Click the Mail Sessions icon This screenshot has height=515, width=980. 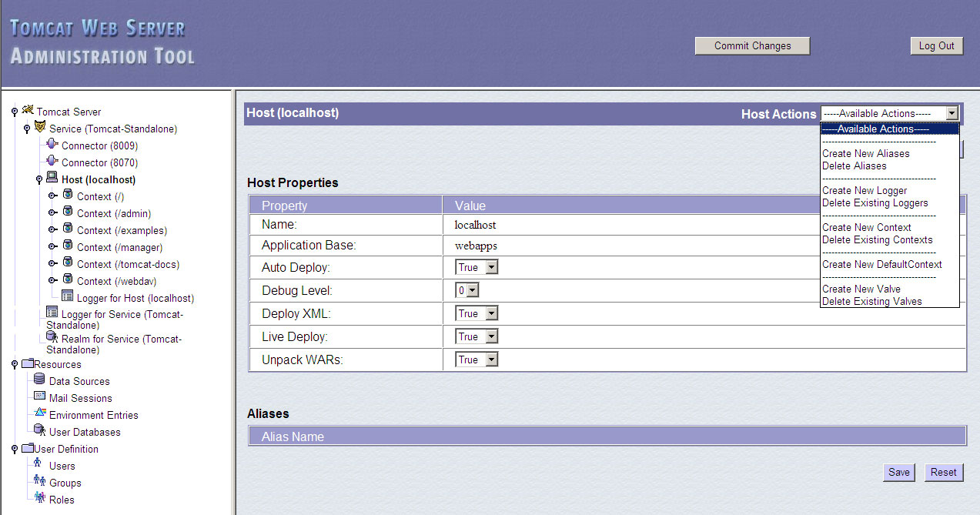pyautogui.click(x=40, y=396)
